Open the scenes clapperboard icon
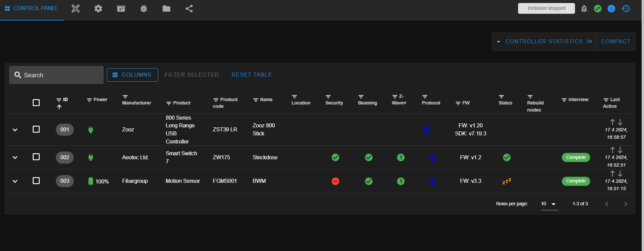Viewport: 644px width, 251px height. pyautogui.click(x=121, y=9)
